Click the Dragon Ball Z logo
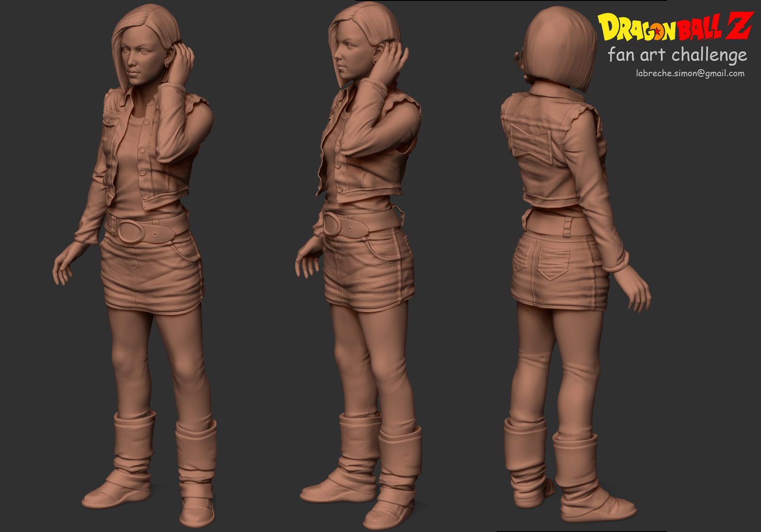 [x=675, y=27]
